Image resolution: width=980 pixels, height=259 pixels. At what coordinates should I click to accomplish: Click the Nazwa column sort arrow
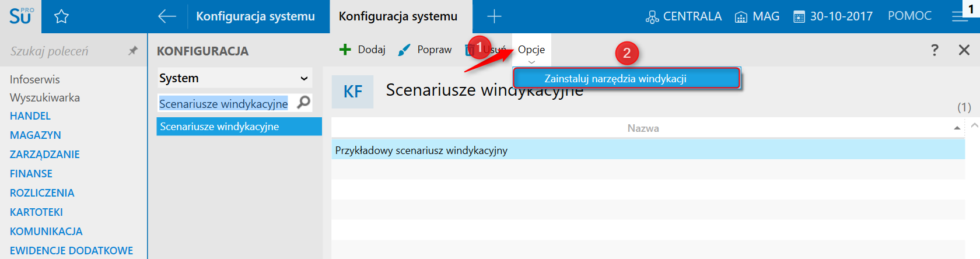(957, 128)
